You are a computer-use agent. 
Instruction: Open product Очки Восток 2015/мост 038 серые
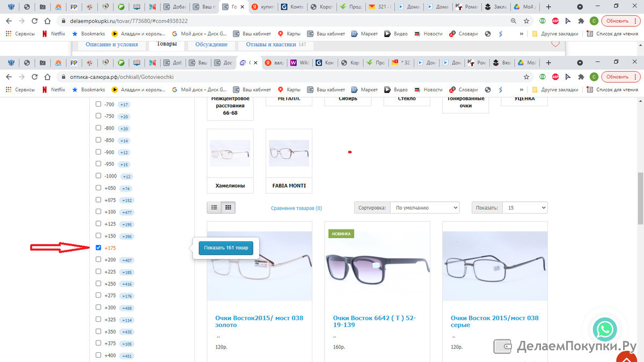(495, 321)
